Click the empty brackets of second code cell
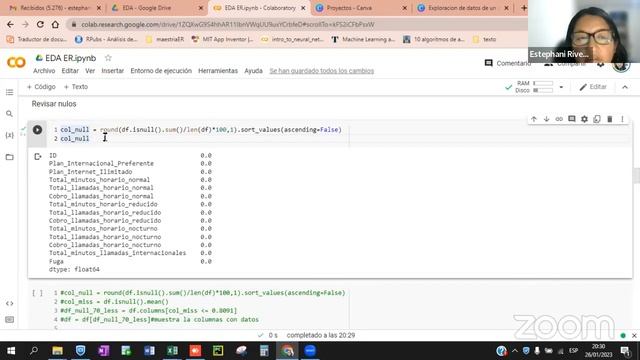This screenshot has width=640, height=360. [x=38, y=293]
